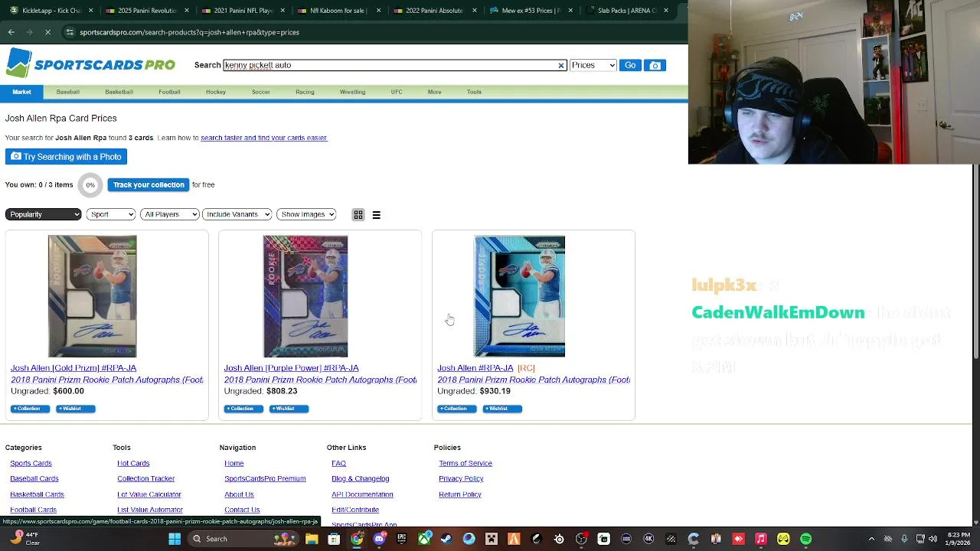Switch to grid view icon
This screenshot has width=980, height=551.
click(358, 215)
